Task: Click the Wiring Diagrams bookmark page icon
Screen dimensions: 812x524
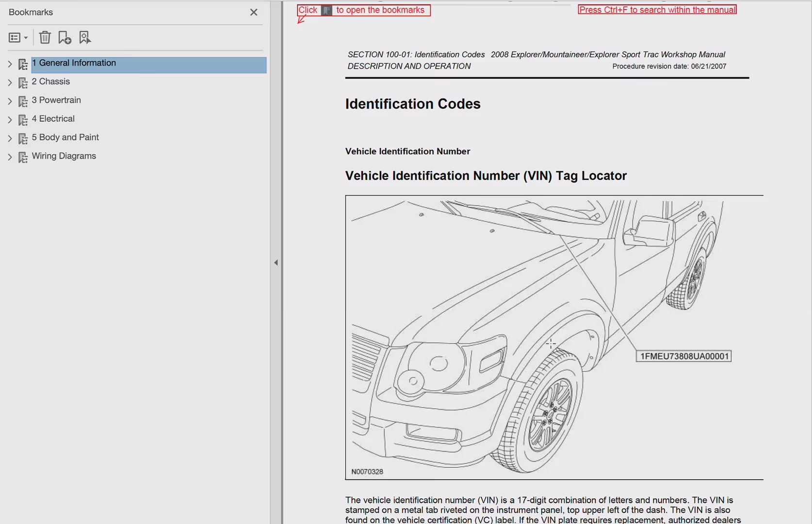Action: click(x=23, y=157)
